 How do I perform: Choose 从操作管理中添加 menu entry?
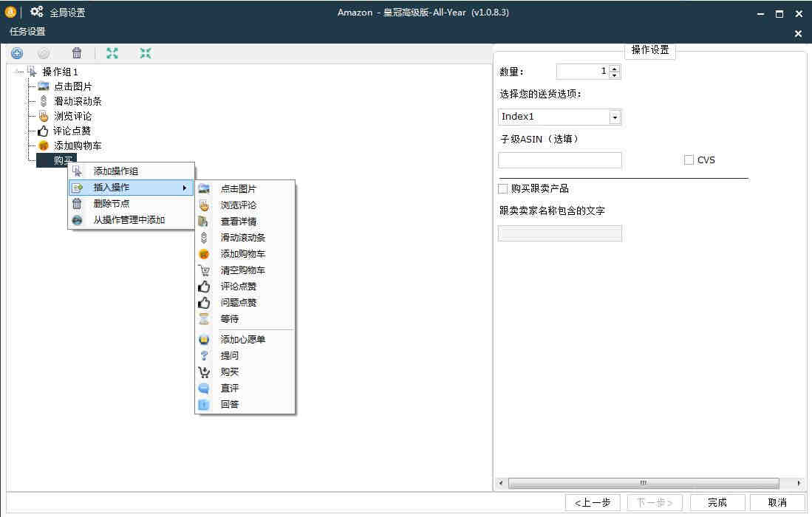coord(132,220)
